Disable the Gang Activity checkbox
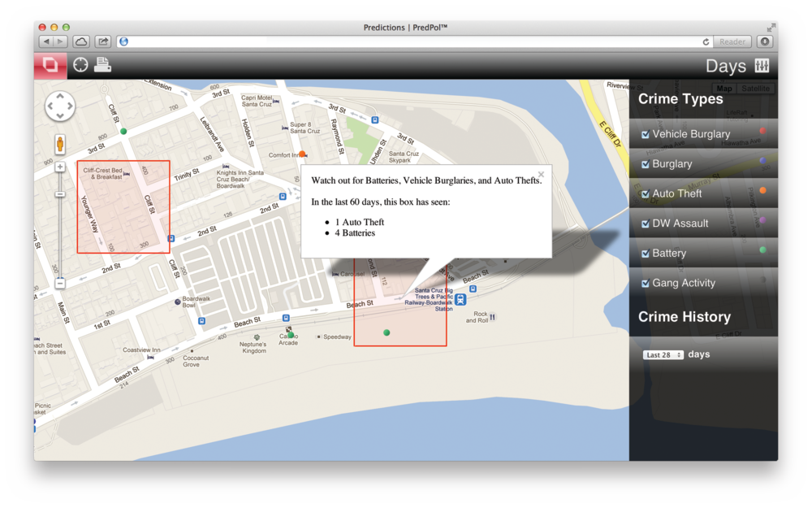The height and width of the screenshot is (508, 812). click(x=646, y=284)
